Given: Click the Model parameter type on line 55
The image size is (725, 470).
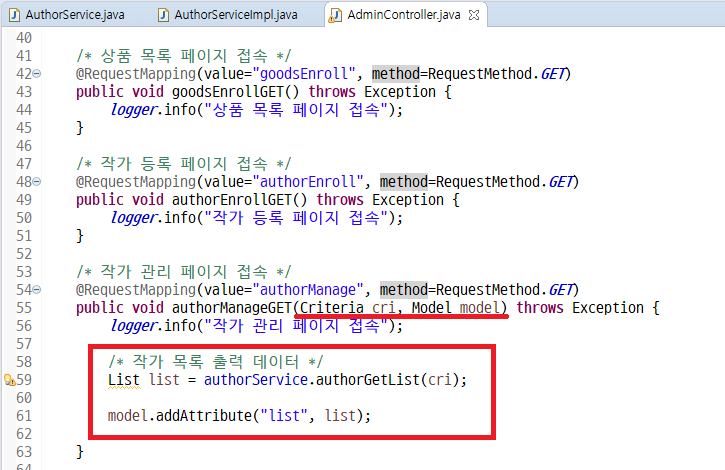Looking at the screenshot, I should pos(431,308).
